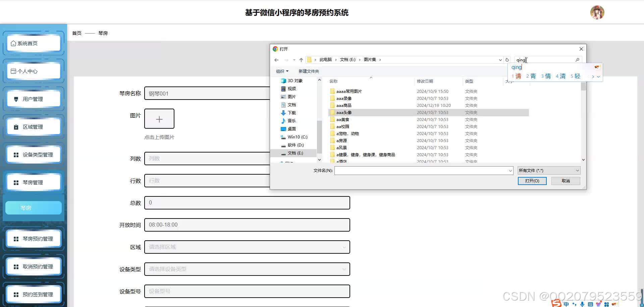Open the user avatar in top right corner
This screenshot has width=644, height=307.
(597, 12)
